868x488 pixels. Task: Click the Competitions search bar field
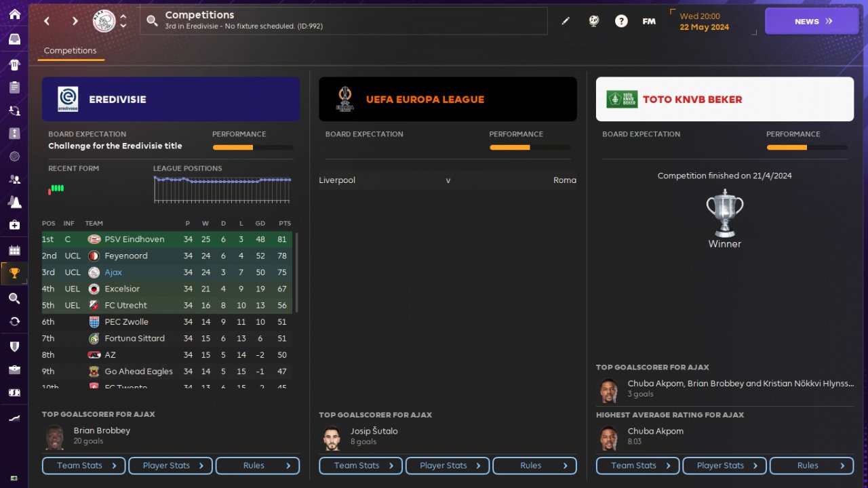344,21
